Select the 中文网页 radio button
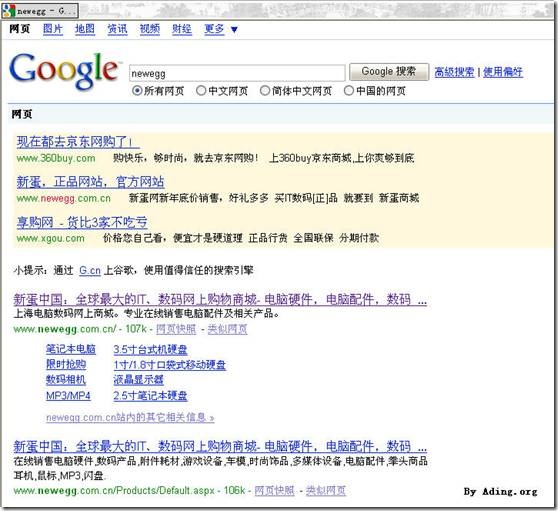 201,91
